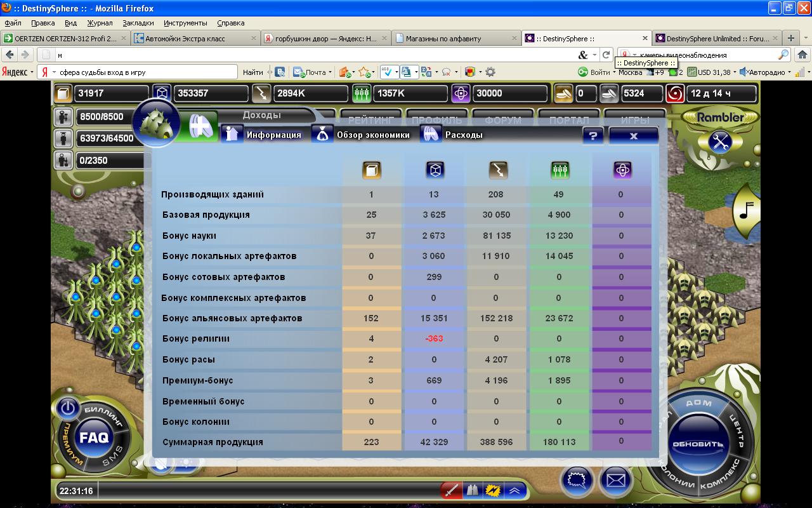This screenshot has width=812, height=508.
Task: Expand the bottom panel up-arrows icon
Action: (513, 490)
